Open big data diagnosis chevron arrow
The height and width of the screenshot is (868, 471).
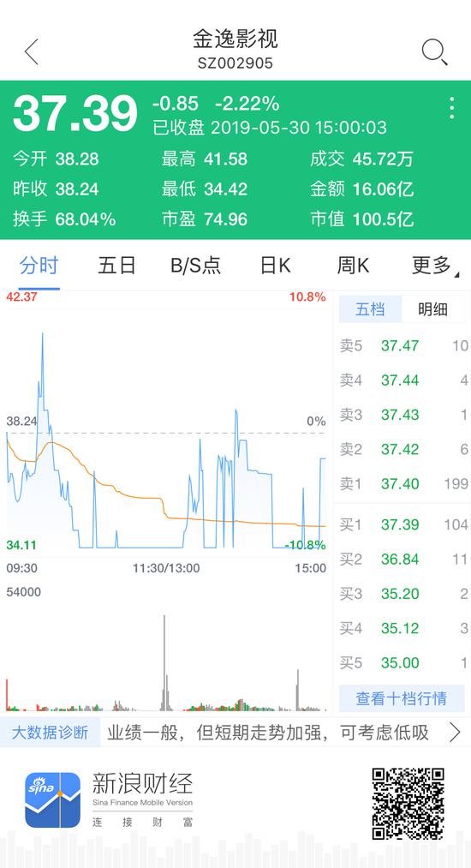[x=455, y=733]
